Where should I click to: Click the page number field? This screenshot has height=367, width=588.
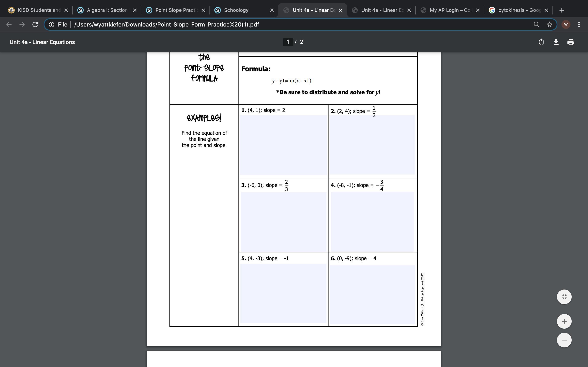(288, 42)
